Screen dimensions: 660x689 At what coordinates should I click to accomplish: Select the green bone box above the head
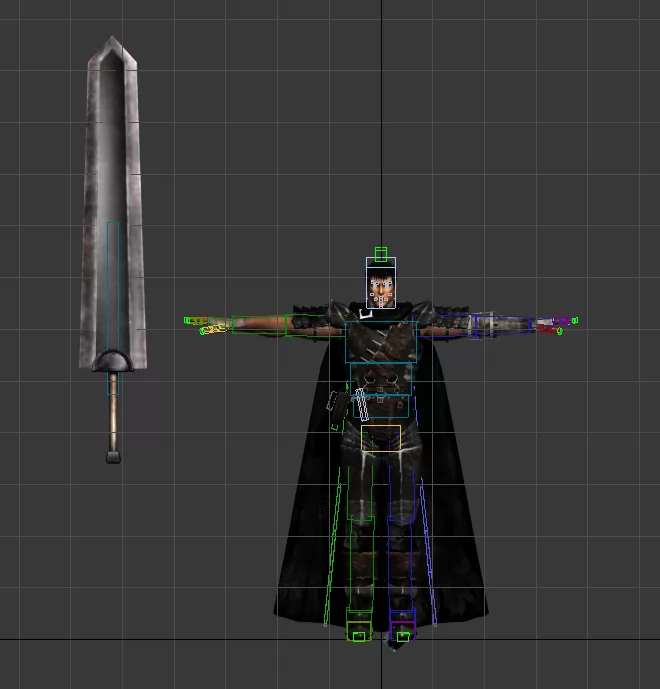pos(380,253)
